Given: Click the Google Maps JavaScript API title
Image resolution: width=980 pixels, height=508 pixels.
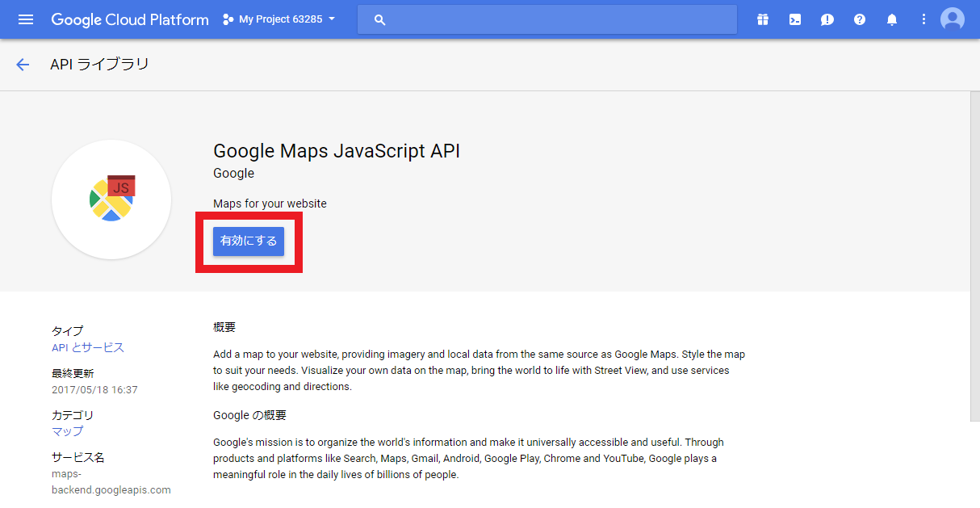Looking at the screenshot, I should pos(337,151).
